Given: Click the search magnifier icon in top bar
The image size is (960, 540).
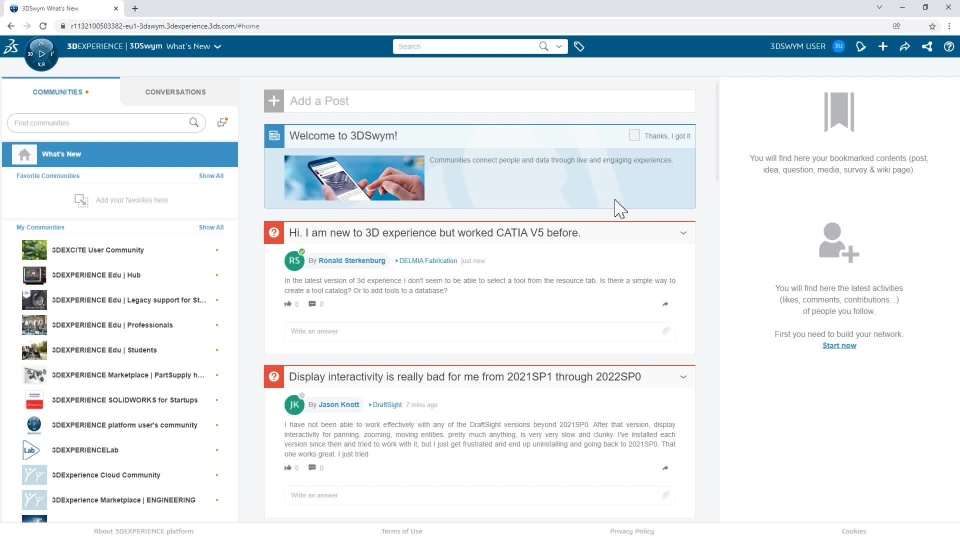Looking at the screenshot, I should (x=543, y=47).
